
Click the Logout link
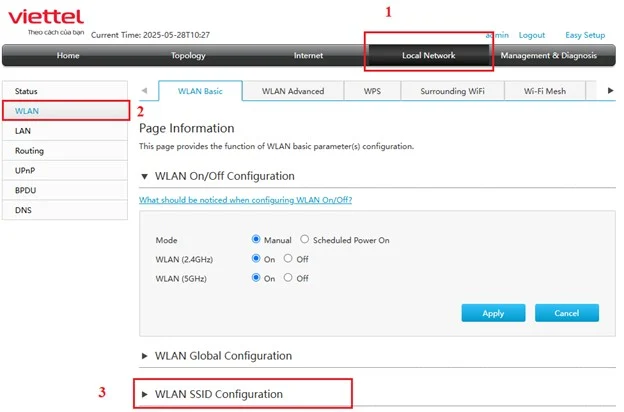[532, 35]
